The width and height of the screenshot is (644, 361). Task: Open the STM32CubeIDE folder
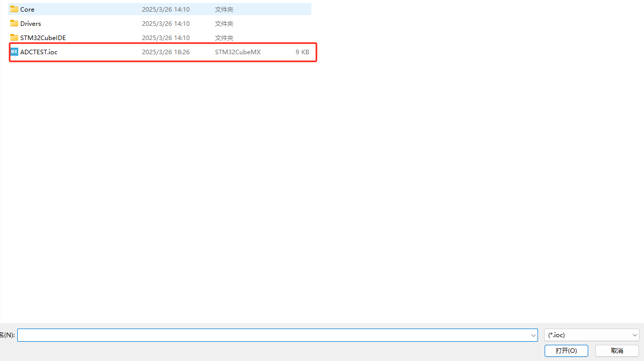[43, 38]
